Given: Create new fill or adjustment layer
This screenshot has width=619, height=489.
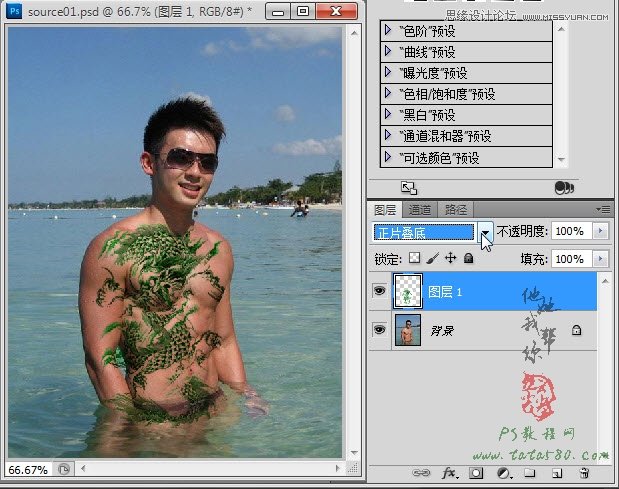Looking at the screenshot, I should [x=503, y=473].
